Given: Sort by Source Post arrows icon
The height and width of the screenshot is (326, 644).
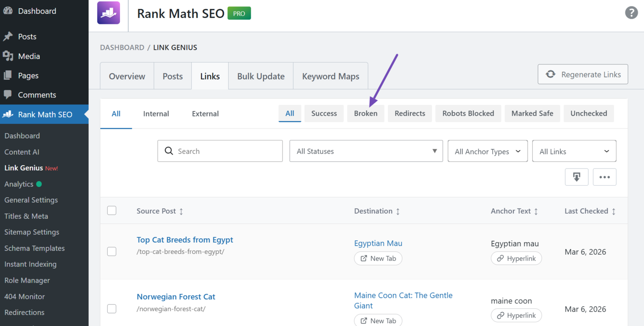Looking at the screenshot, I should click(x=181, y=211).
